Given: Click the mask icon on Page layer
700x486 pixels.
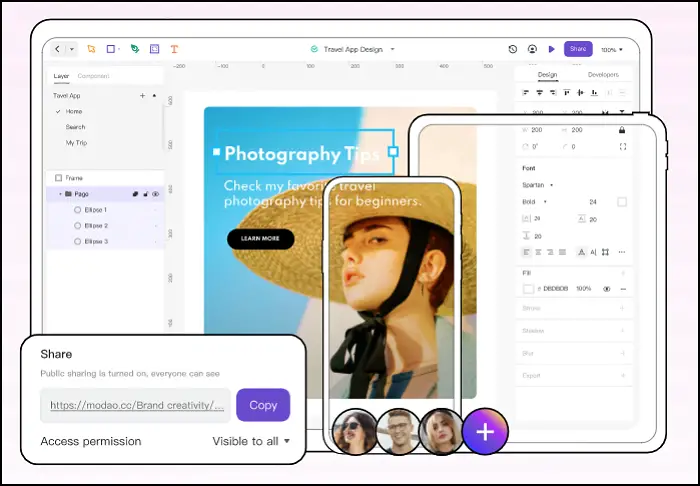Looking at the screenshot, I should pos(135,194).
